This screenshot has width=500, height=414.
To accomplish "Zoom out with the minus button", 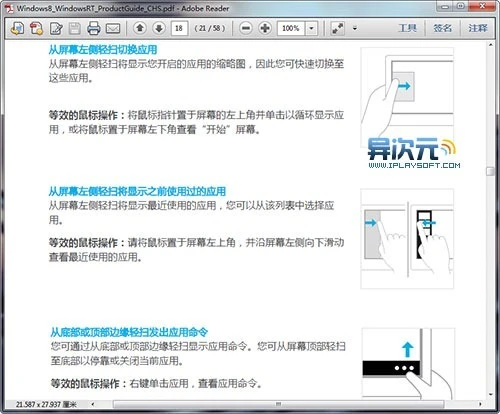I will [x=246, y=28].
